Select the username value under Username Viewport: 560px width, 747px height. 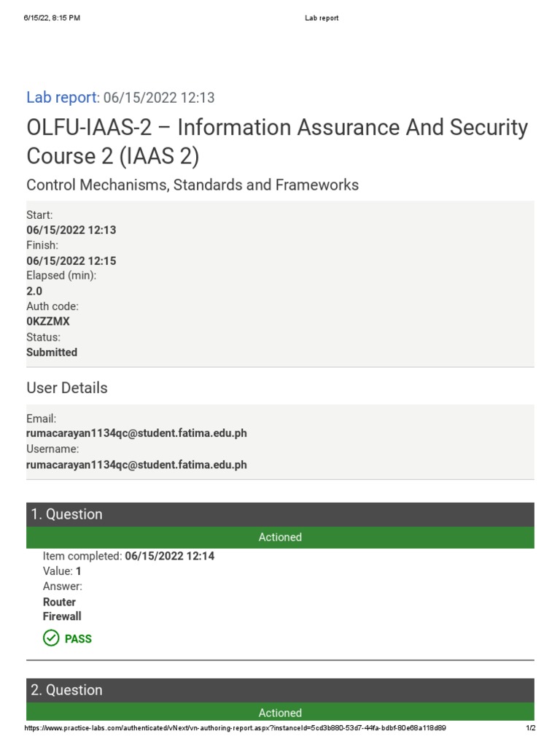pos(136,465)
